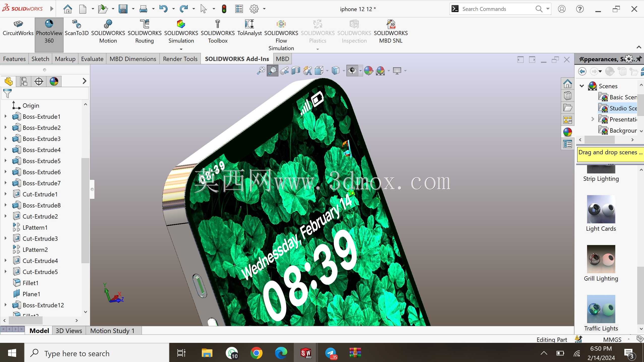Click the Windows Start button
The image size is (644, 362).
pyautogui.click(x=12, y=353)
